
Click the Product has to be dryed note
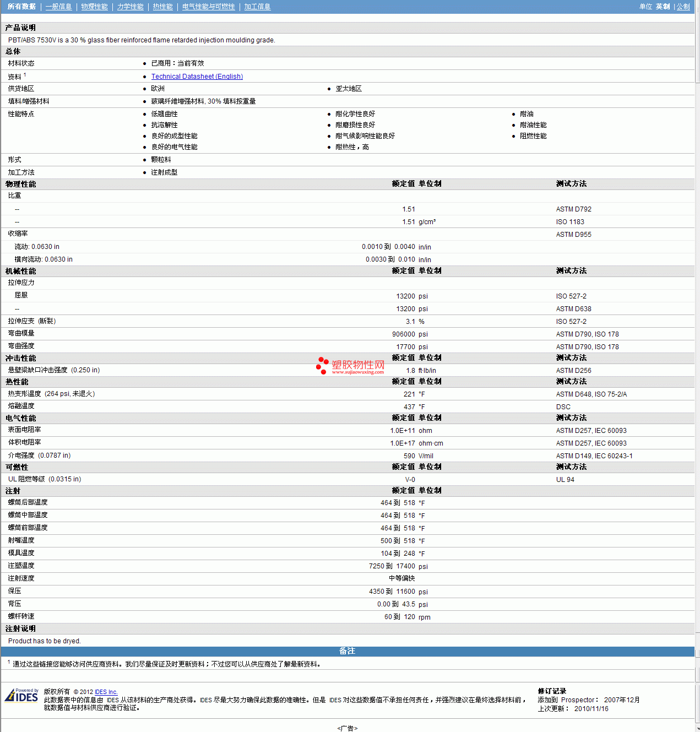coord(45,641)
